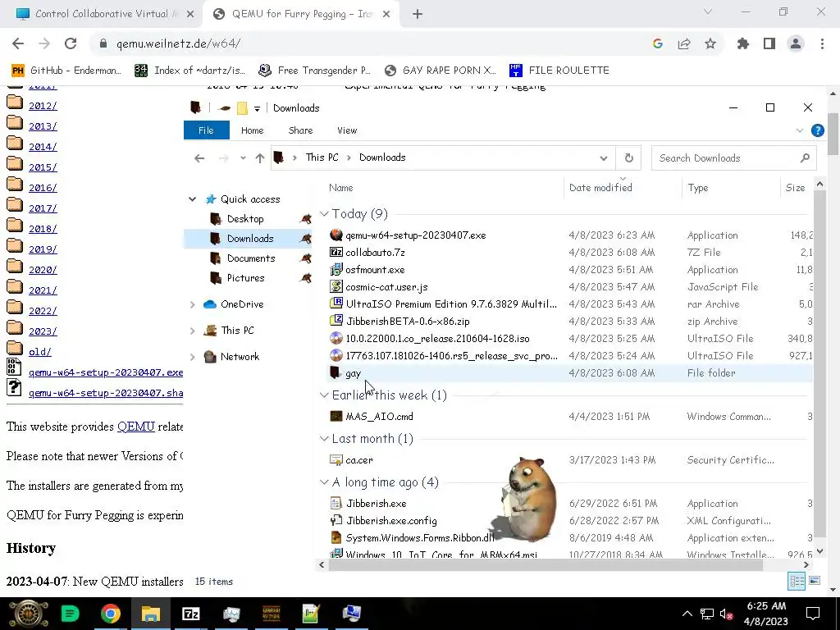Open the View ribbon tab
The width and height of the screenshot is (840, 630).
pyautogui.click(x=347, y=130)
